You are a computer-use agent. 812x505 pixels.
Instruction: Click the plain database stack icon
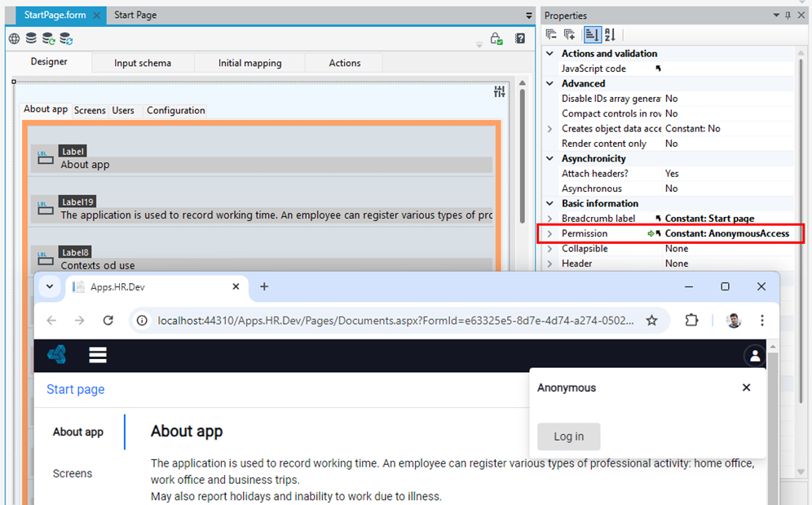(x=31, y=38)
